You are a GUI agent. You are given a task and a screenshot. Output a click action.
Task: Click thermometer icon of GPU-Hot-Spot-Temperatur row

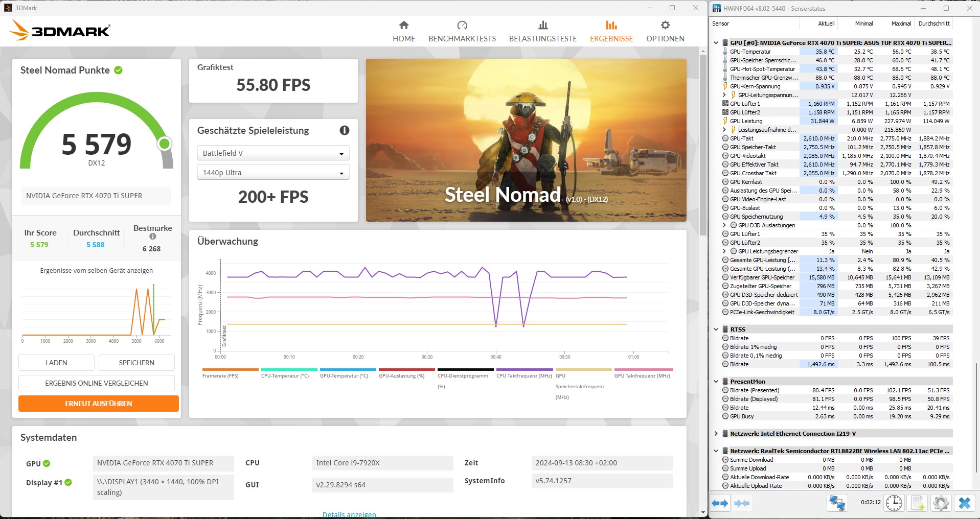coord(725,69)
